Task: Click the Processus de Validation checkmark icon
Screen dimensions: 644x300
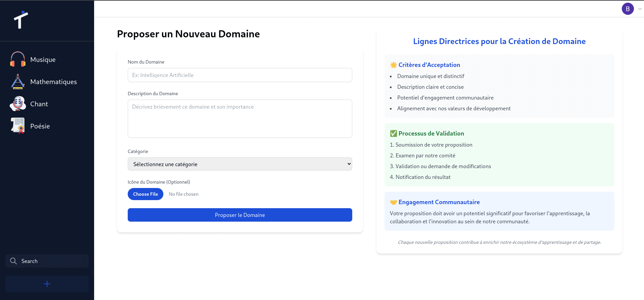Action: coord(393,134)
